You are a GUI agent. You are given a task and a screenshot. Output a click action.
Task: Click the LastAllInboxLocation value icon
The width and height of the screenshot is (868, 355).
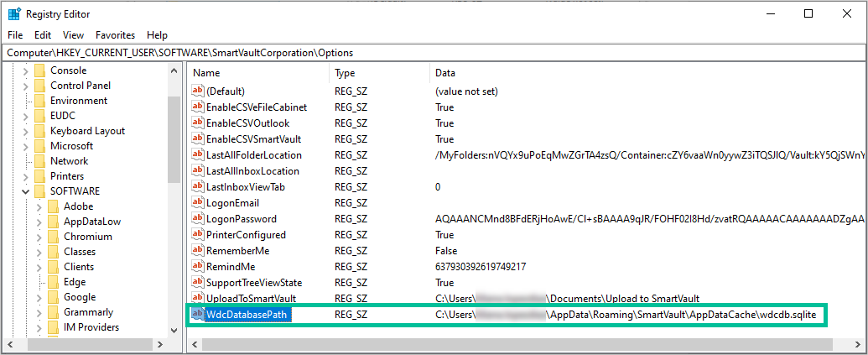click(198, 171)
